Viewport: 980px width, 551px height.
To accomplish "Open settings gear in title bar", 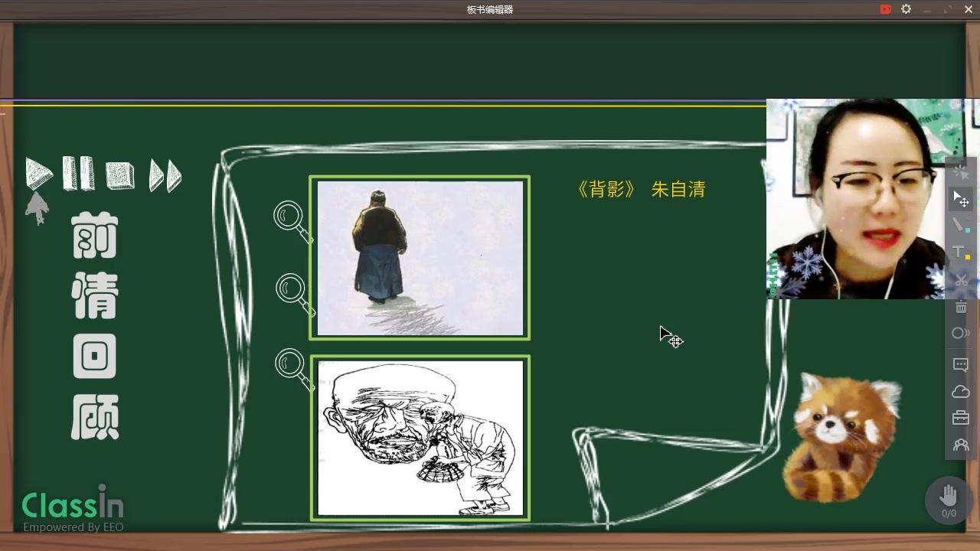I will (x=906, y=9).
